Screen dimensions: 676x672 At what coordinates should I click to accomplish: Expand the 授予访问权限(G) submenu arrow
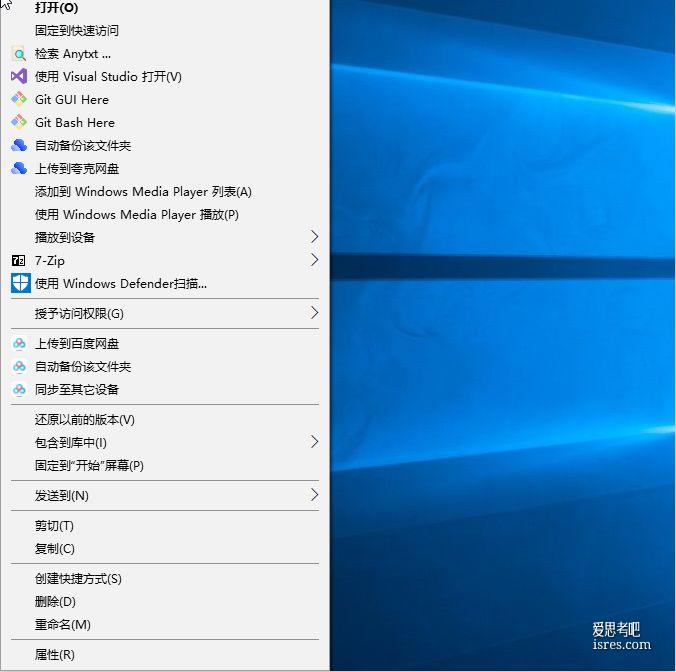[x=314, y=313]
